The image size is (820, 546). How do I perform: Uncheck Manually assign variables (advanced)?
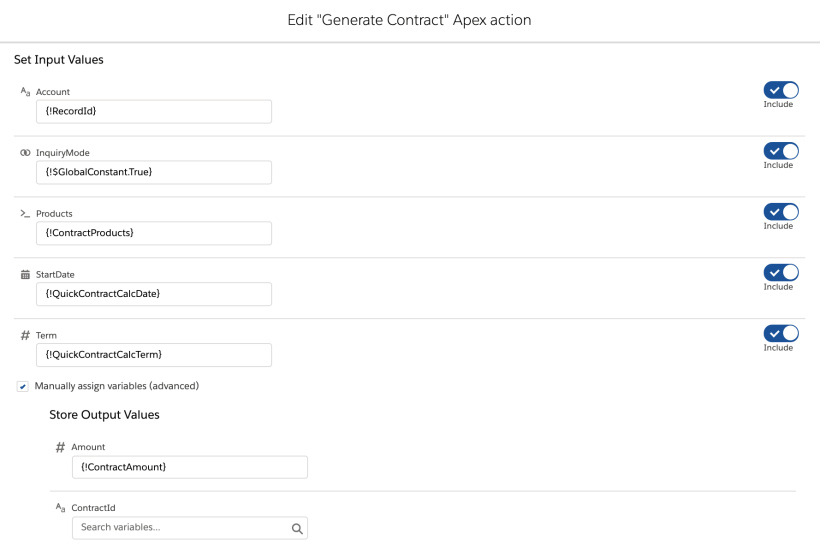coord(23,386)
